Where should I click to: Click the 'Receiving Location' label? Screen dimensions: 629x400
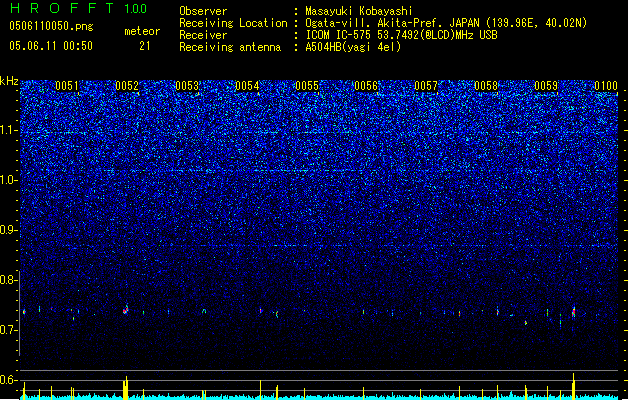(233, 23)
